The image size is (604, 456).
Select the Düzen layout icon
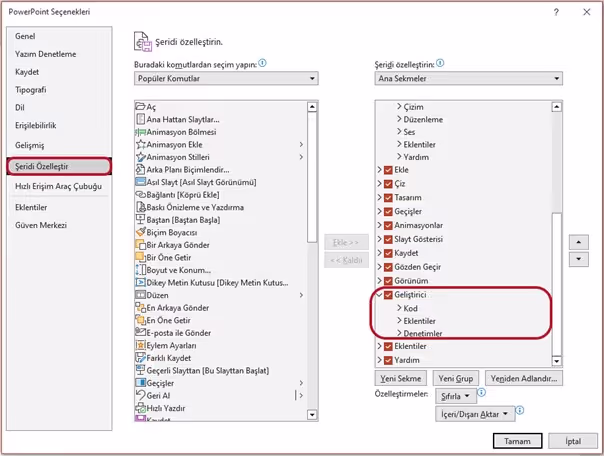click(141, 295)
